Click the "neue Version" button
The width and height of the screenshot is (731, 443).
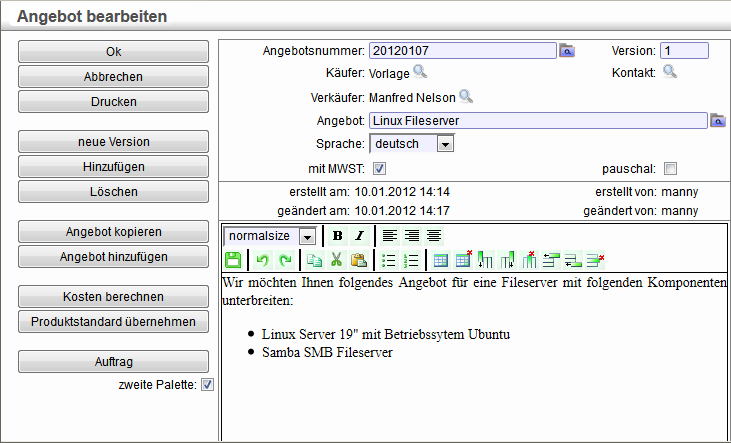tap(113, 142)
